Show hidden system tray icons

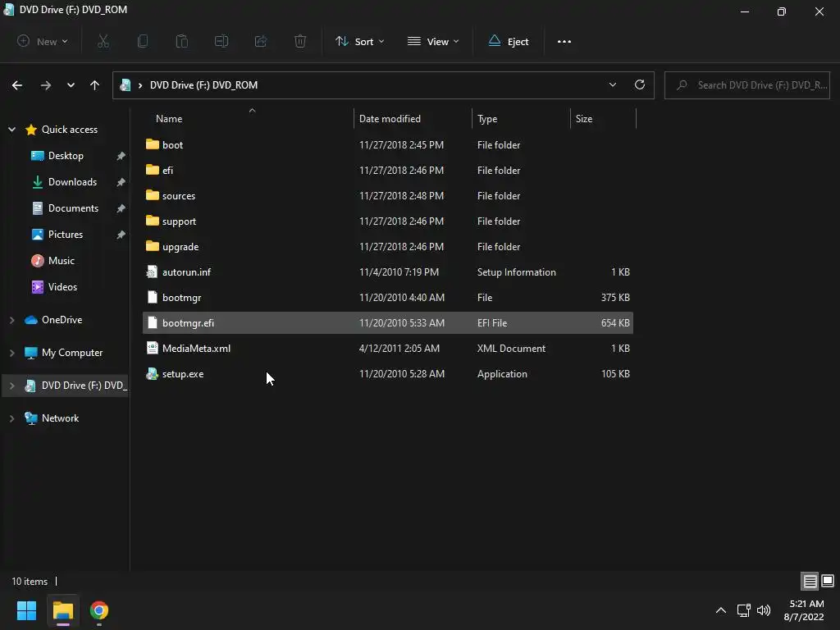coord(721,610)
